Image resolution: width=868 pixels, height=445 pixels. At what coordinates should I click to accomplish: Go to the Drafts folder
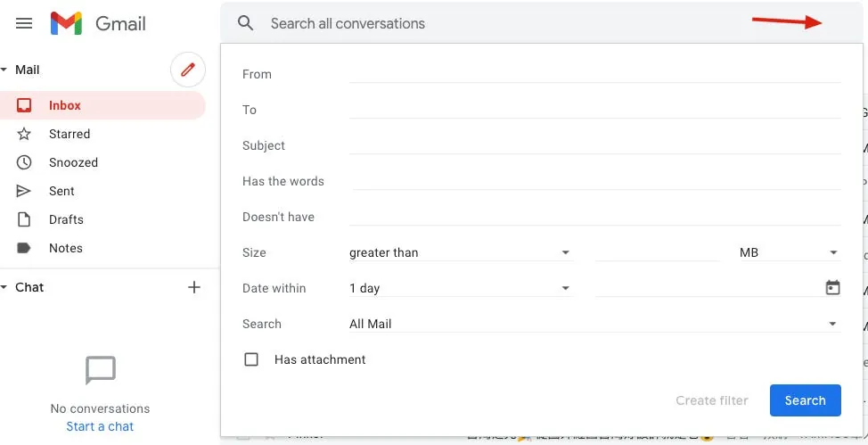[x=66, y=219]
